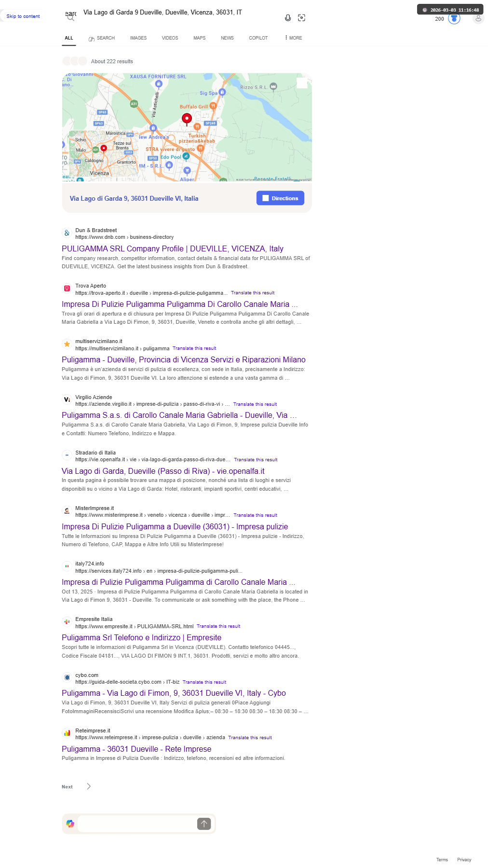The image size is (488, 868).
Task: Open Puligamma - Rete Imprese result
Action: 136,749
